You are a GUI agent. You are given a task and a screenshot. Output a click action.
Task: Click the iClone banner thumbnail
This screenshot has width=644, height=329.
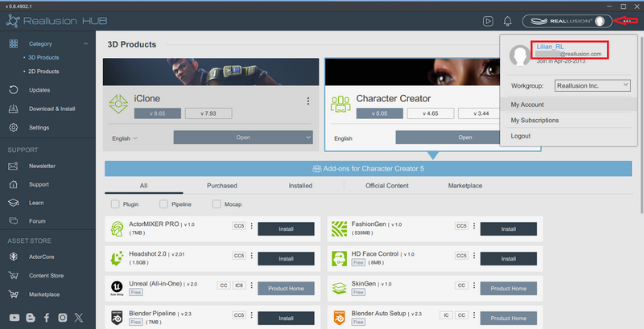point(211,72)
